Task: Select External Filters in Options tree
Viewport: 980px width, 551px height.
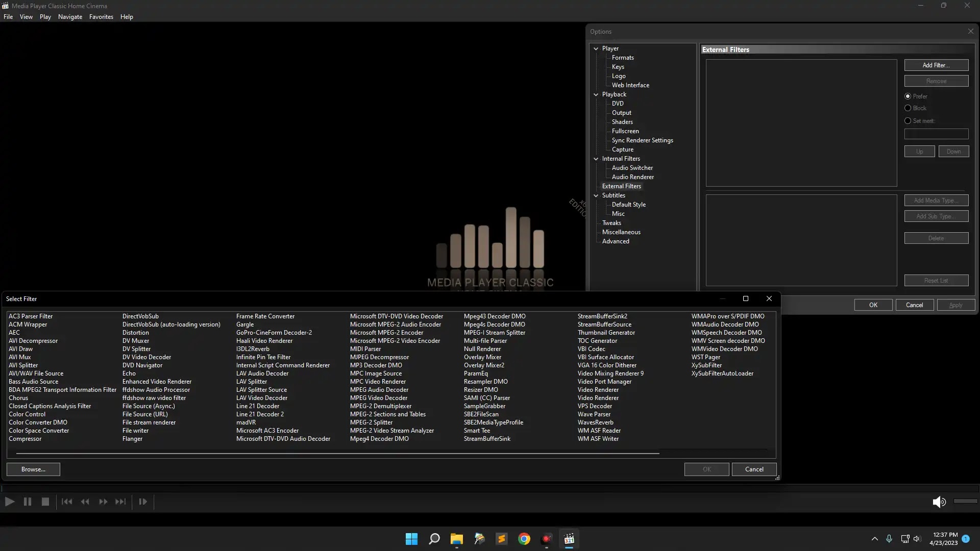Action: [621, 186]
